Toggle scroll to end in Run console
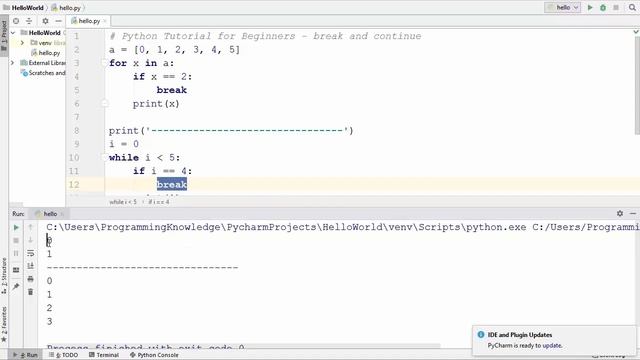640x360 pixels. coord(31,266)
